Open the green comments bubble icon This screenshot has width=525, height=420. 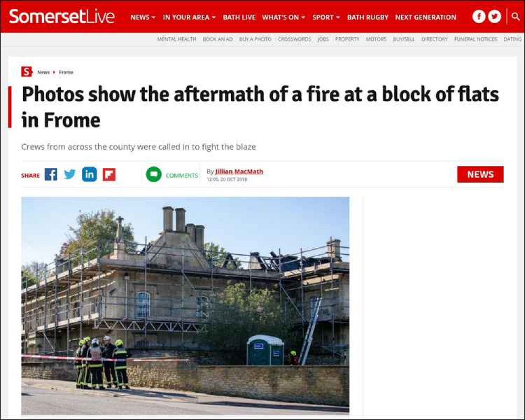pos(154,174)
